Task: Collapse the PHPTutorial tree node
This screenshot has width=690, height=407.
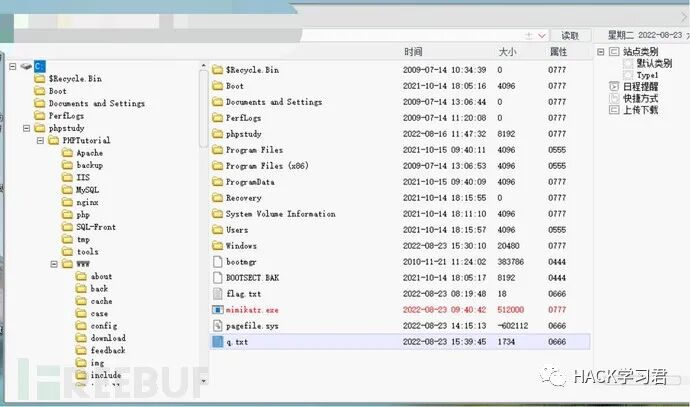Action: point(40,140)
